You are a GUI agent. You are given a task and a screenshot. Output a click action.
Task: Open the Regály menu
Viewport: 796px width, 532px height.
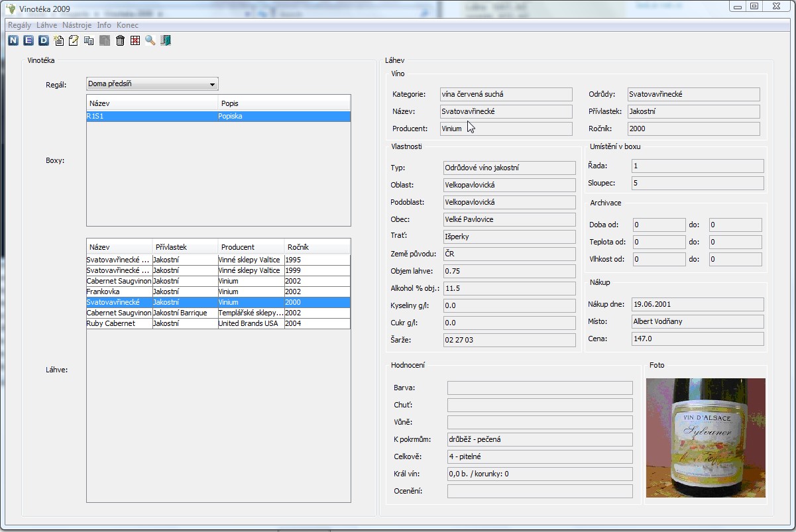[19, 25]
